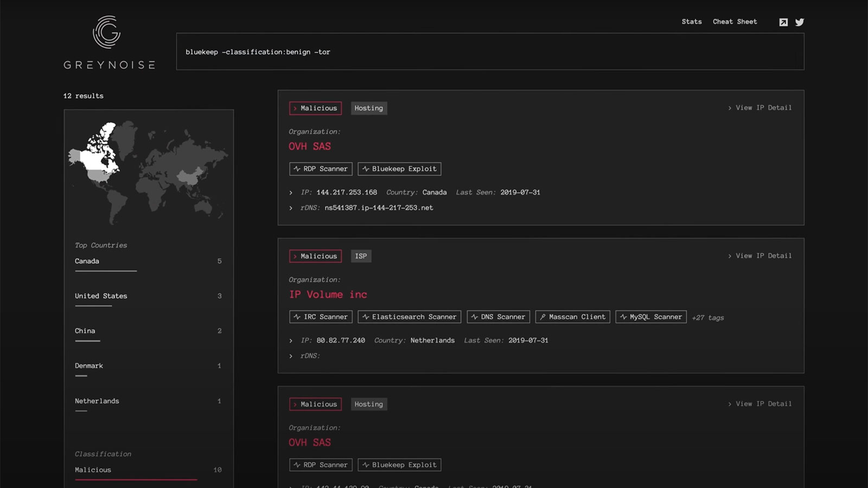Click Malicious tag on IP Volume inc card
868x488 pixels.
click(315, 256)
